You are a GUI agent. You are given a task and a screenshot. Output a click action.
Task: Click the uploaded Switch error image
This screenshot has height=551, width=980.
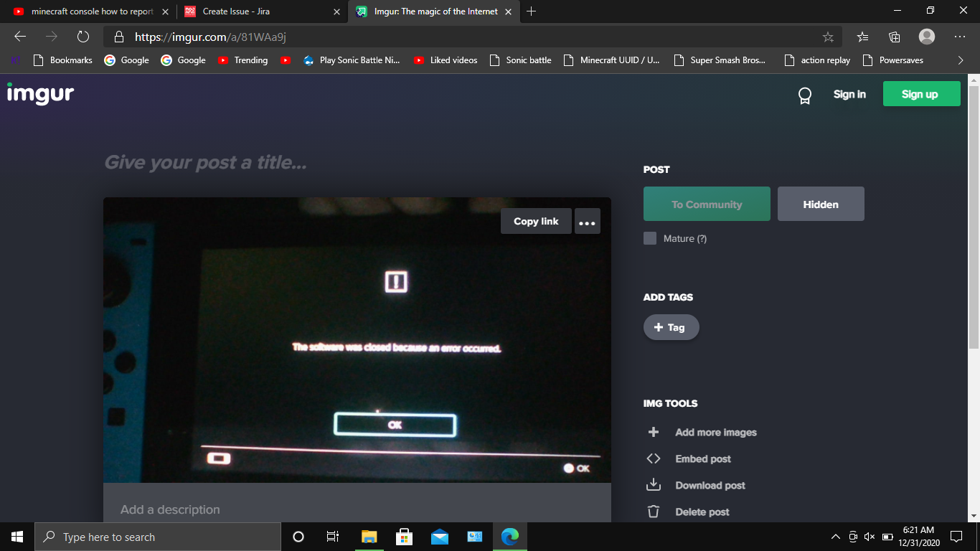(357, 340)
